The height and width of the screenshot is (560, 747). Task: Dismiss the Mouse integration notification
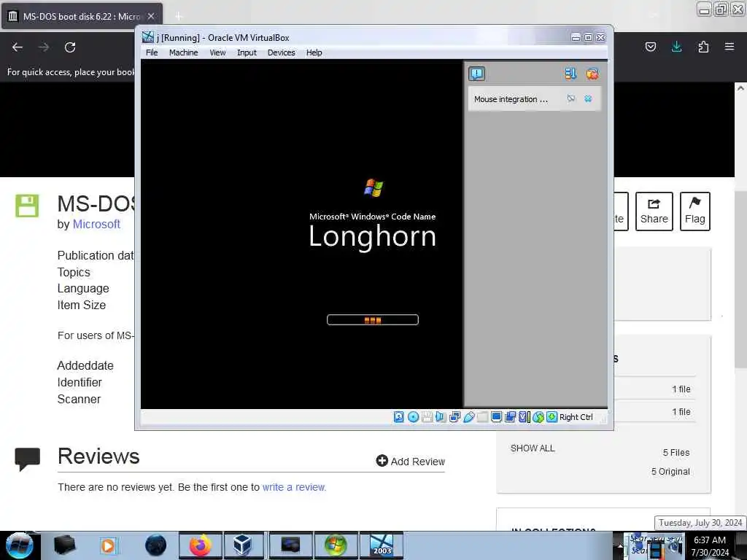point(589,98)
